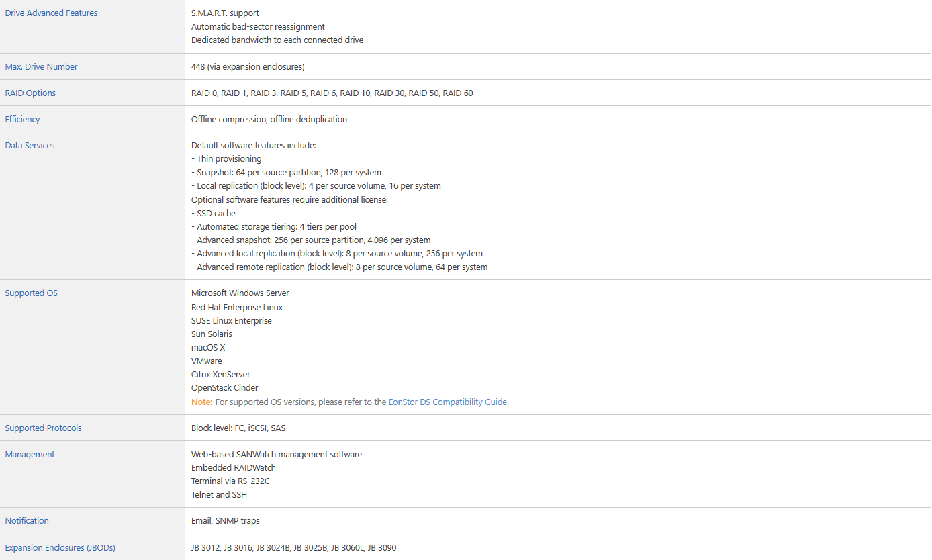This screenshot has width=932, height=560.
Task: Click the orange Note: text
Action: pyautogui.click(x=201, y=402)
